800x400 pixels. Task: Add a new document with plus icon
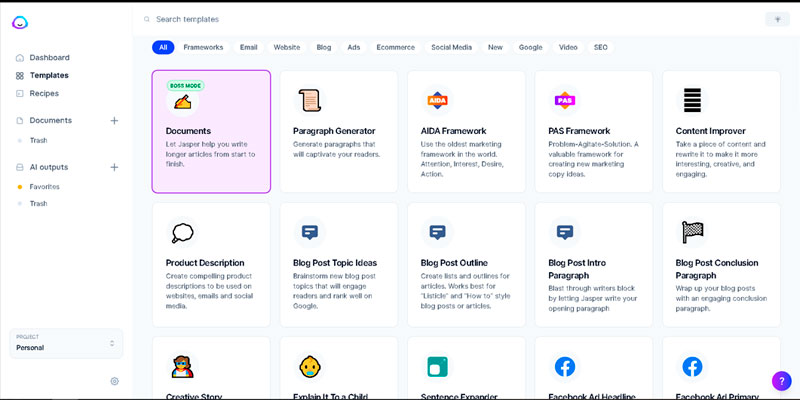pos(114,120)
